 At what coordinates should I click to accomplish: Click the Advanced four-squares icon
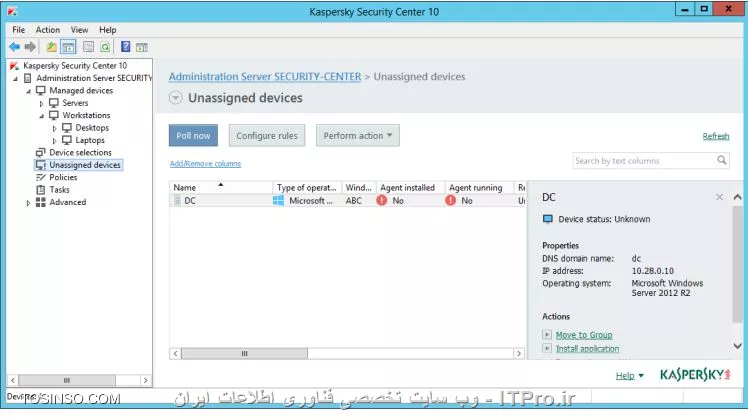[x=41, y=202]
